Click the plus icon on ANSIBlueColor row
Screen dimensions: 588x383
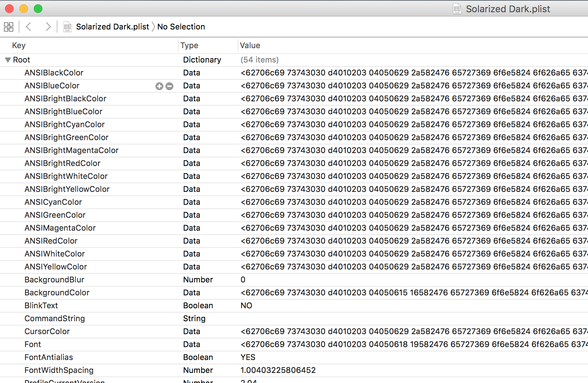point(159,86)
